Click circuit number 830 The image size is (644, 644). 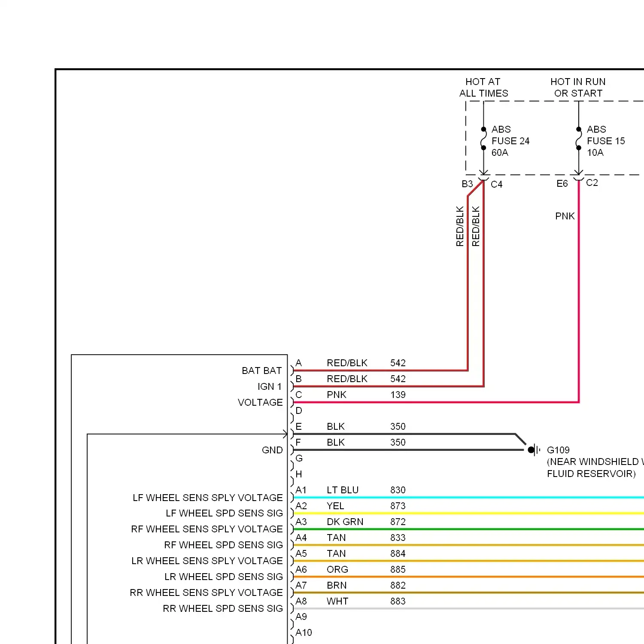tap(398, 490)
